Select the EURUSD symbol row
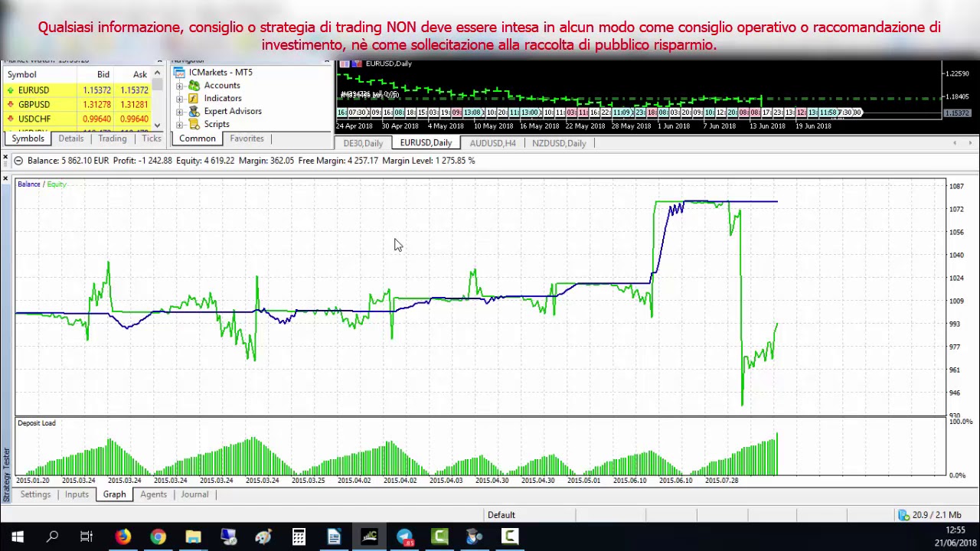Screen dimensions: 980x551 pyautogui.click(x=78, y=90)
